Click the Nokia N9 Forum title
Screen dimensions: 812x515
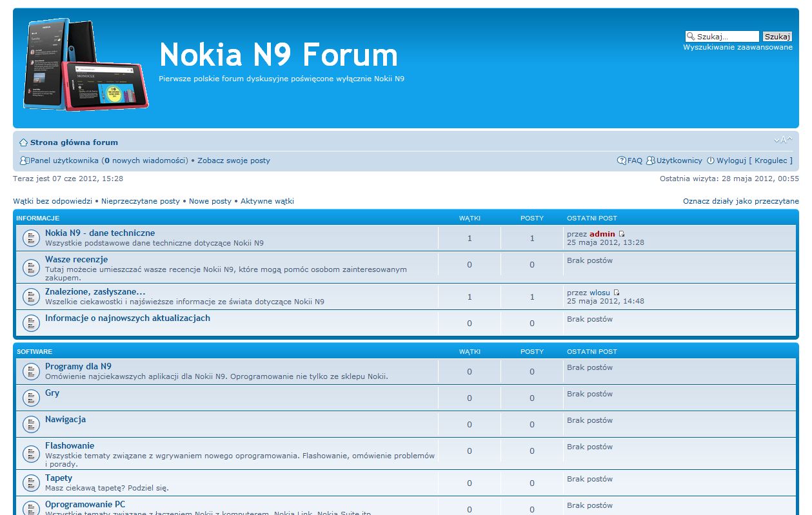(x=279, y=54)
